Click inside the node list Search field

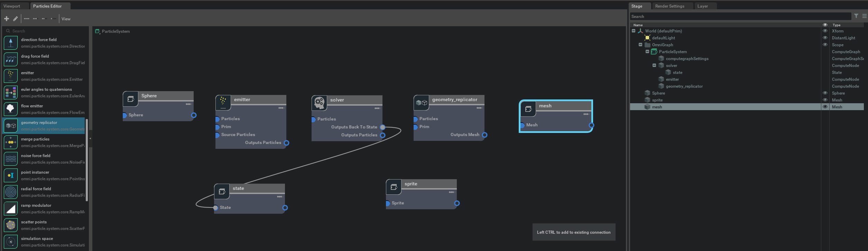tap(45, 31)
